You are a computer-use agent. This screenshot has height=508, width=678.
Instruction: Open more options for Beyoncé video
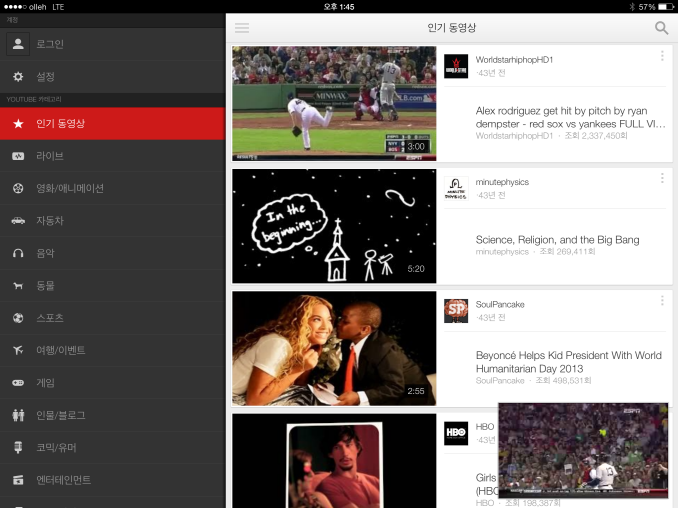pos(662,300)
